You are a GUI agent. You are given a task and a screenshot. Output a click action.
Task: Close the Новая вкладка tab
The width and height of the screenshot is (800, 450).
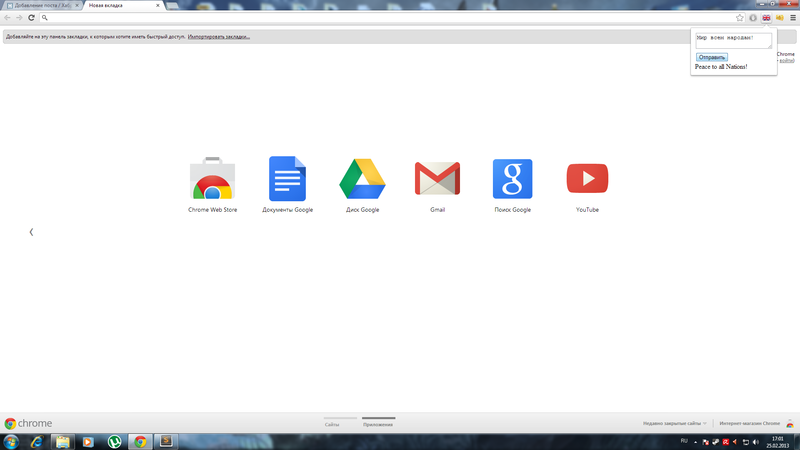[158, 5]
